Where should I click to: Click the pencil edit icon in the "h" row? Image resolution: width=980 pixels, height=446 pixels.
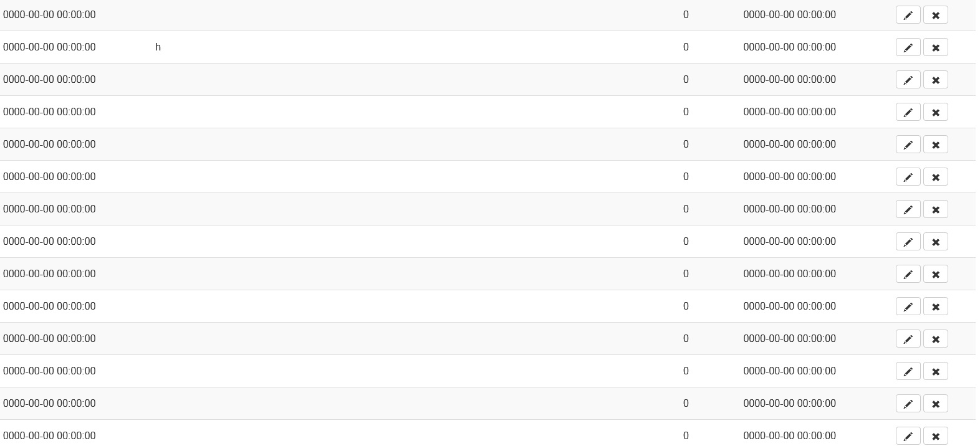pos(908,47)
